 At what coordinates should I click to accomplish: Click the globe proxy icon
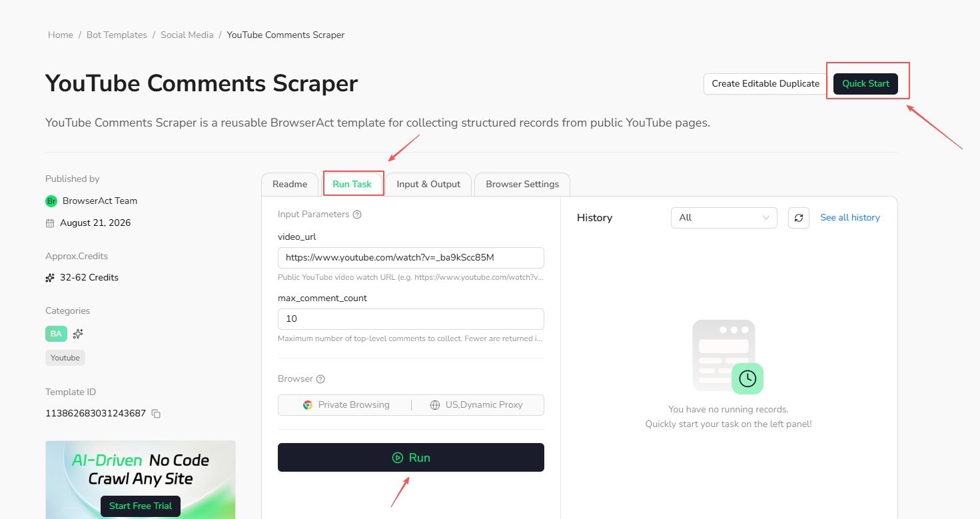[x=435, y=405]
